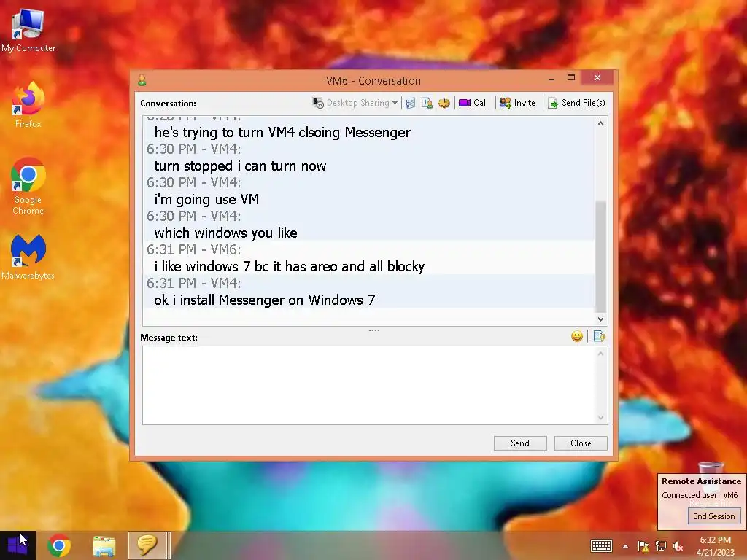
Task: Open File Explorer from the taskbar
Action: (104, 545)
